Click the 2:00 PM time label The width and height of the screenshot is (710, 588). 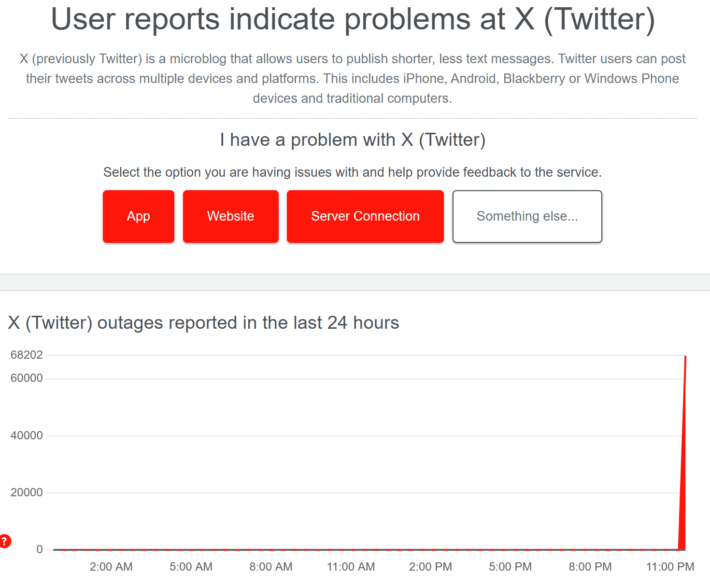[x=430, y=567]
